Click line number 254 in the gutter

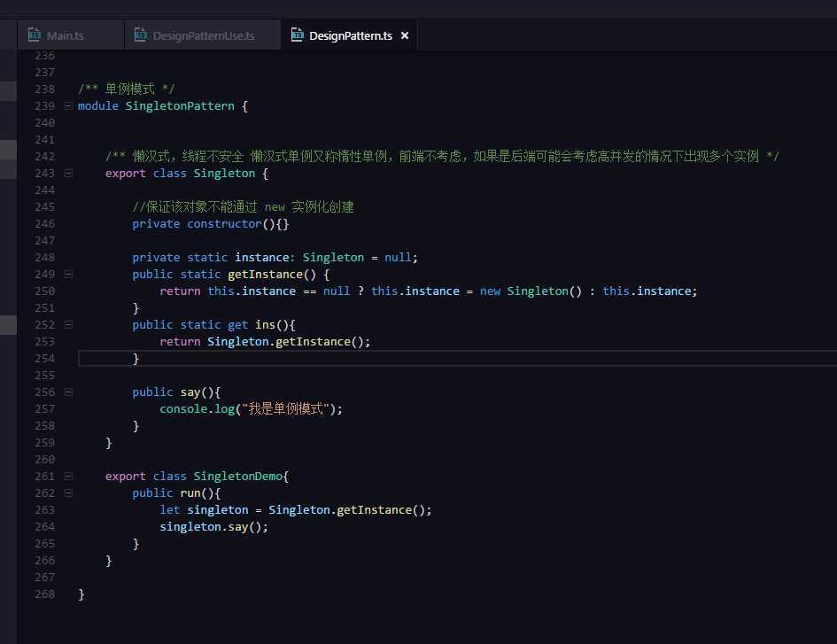coord(45,358)
